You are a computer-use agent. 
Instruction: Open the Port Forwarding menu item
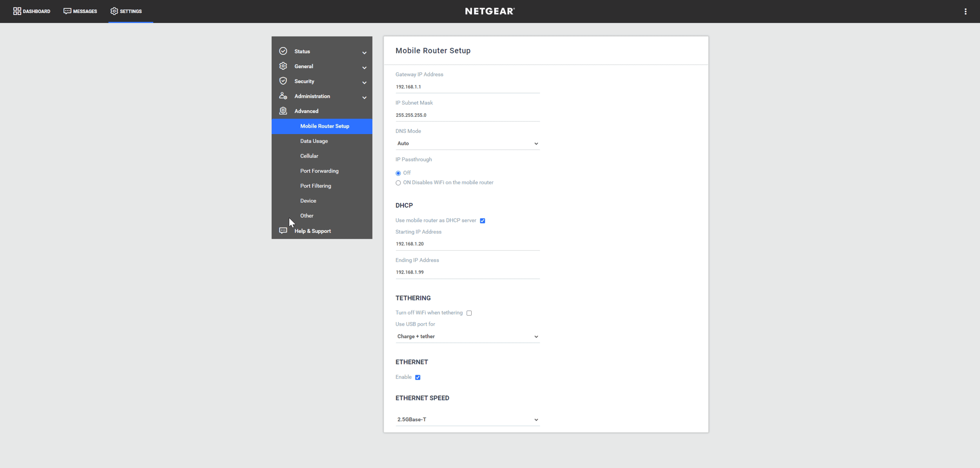point(319,171)
